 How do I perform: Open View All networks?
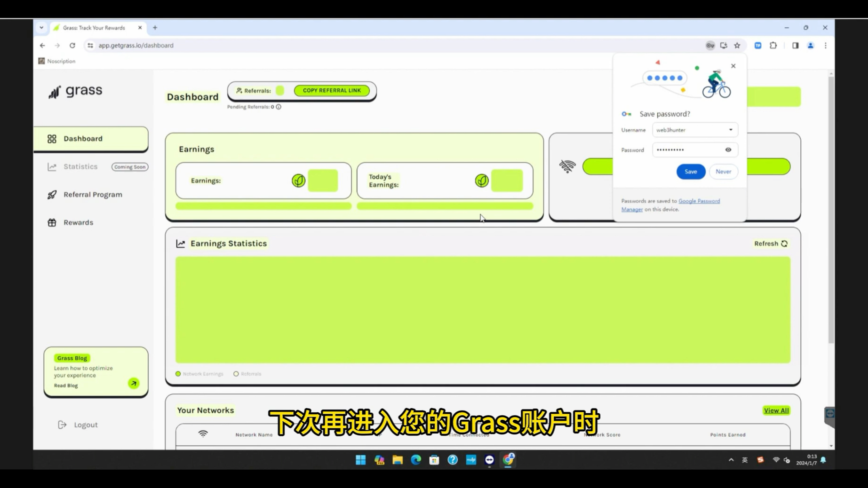coord(776,410)
